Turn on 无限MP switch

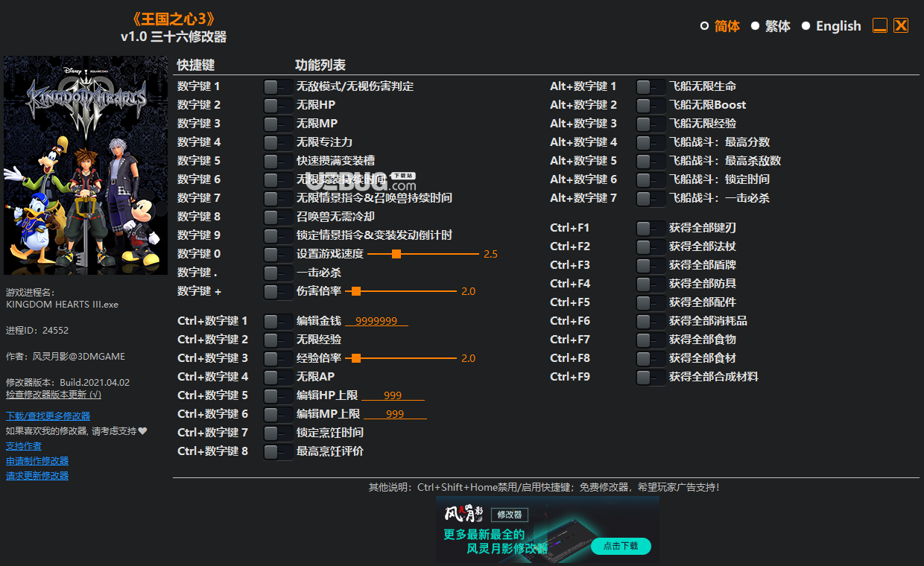coord(279,124)
